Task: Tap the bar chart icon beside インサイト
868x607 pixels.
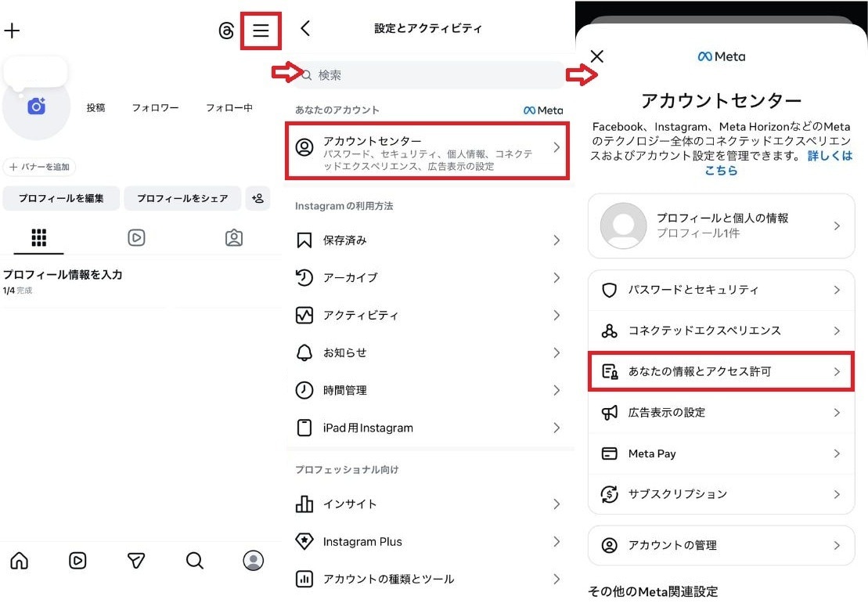Action: pos(304,504)
